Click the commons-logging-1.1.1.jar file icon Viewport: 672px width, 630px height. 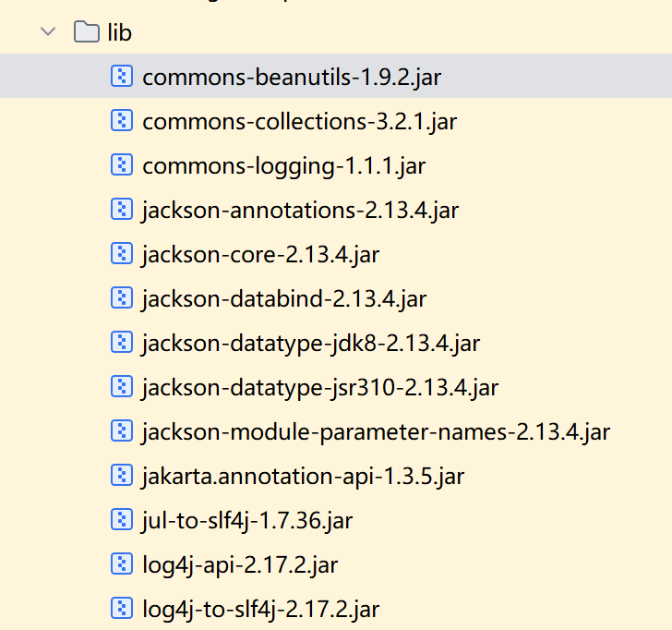point(122,164)
